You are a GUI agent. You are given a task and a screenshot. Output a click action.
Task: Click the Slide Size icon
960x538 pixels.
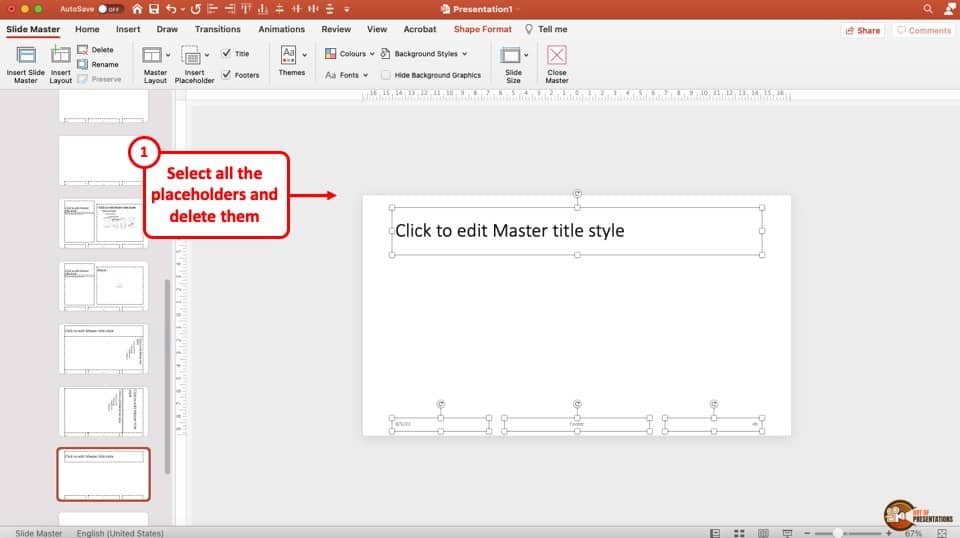click(510, 55)
